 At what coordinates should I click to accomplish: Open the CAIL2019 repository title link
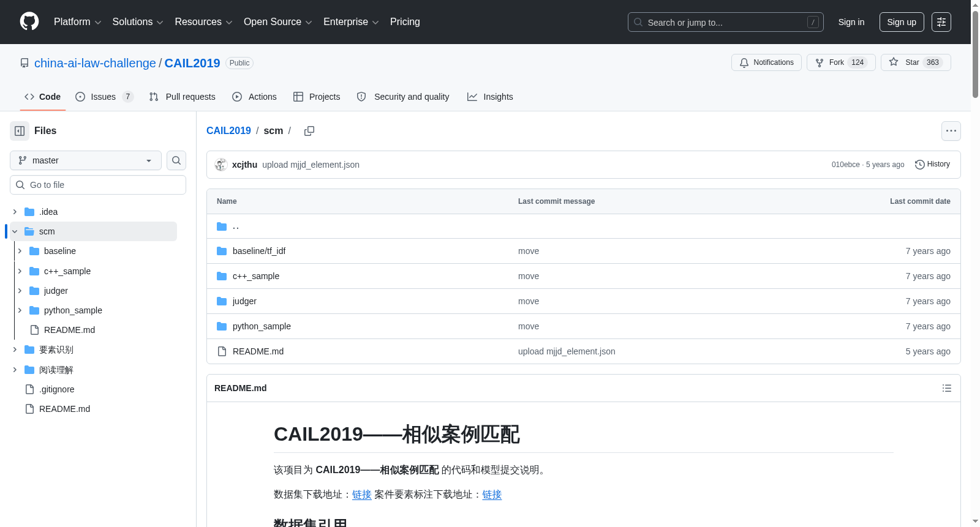click(192, 63)
